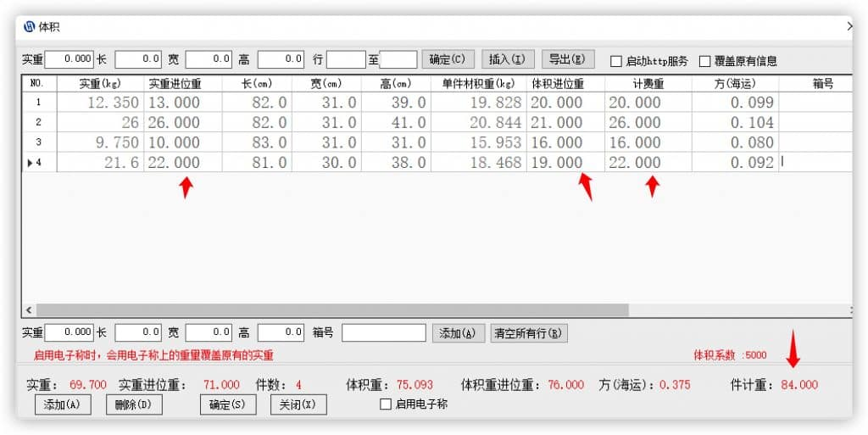
Task: Focus the top 实重 input field
Action: [x=70, y=59]
